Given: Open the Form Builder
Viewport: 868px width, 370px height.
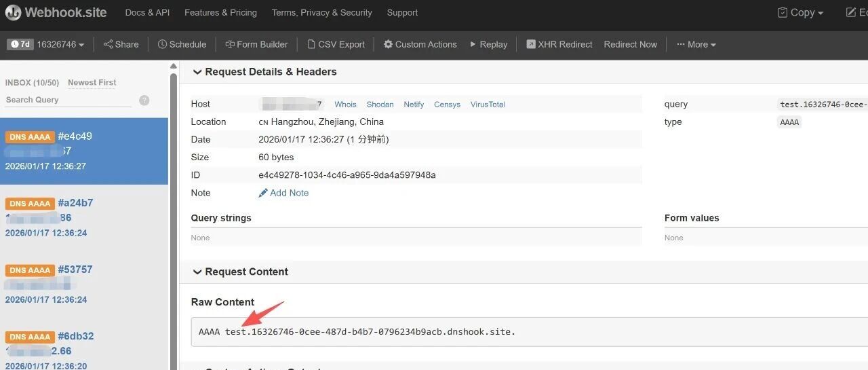Looking at the screenshot, I should [x=256, y=44].
